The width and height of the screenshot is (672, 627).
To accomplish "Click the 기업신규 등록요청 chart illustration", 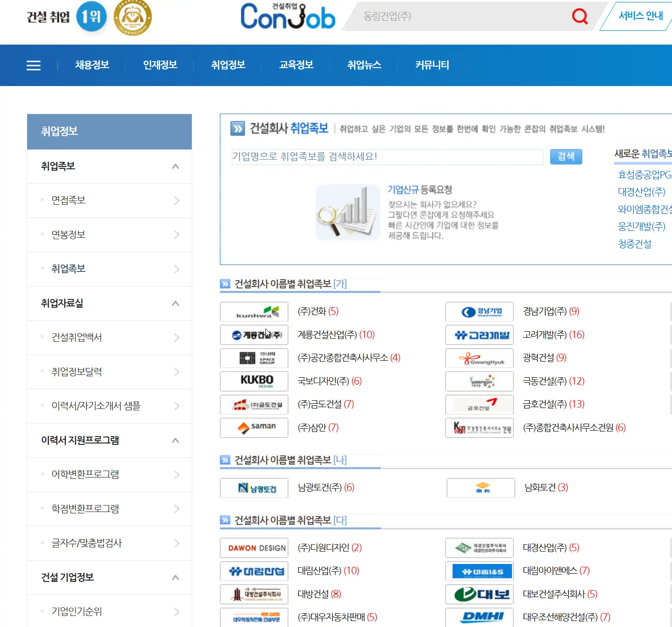I will (348, 212).
